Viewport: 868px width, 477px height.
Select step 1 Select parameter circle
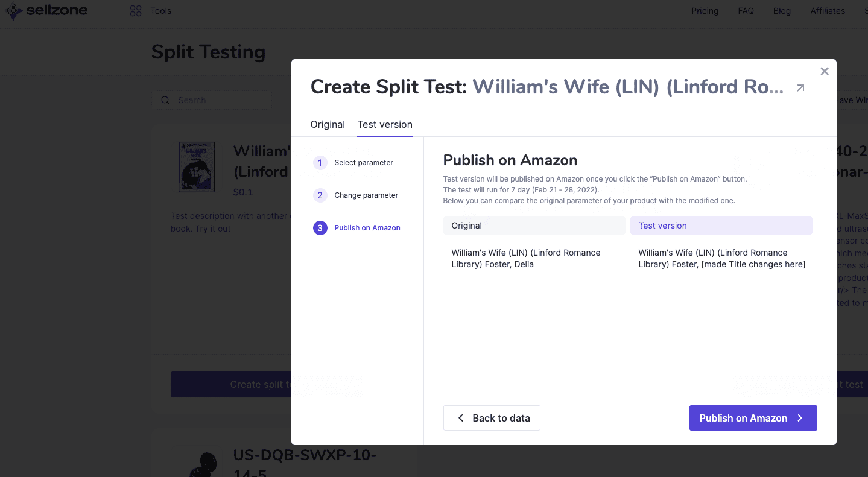pos(320,162)
